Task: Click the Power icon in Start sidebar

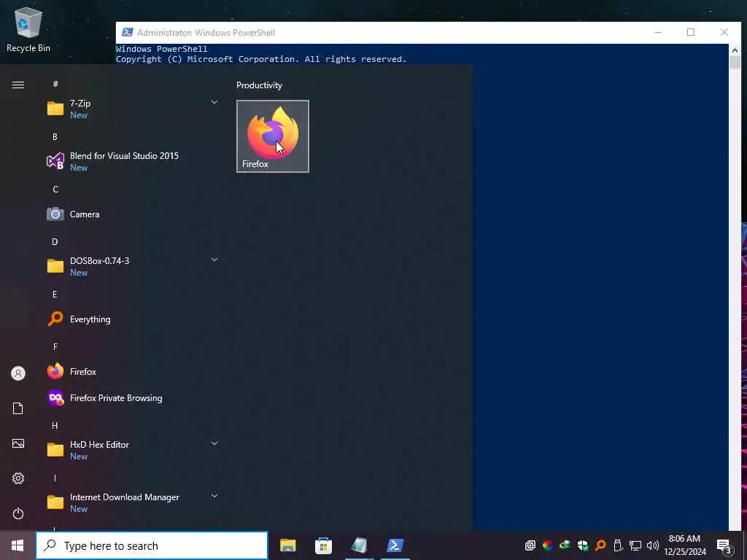Action: (18, 513)
